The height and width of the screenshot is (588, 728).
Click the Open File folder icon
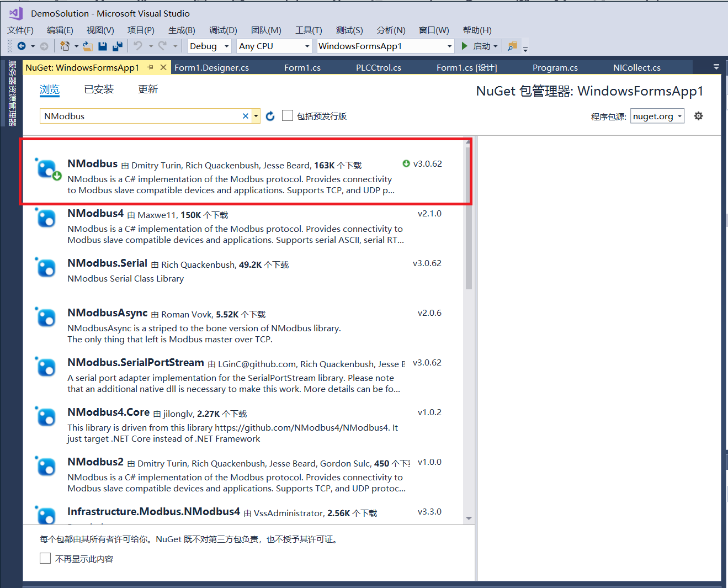[87, 46]
